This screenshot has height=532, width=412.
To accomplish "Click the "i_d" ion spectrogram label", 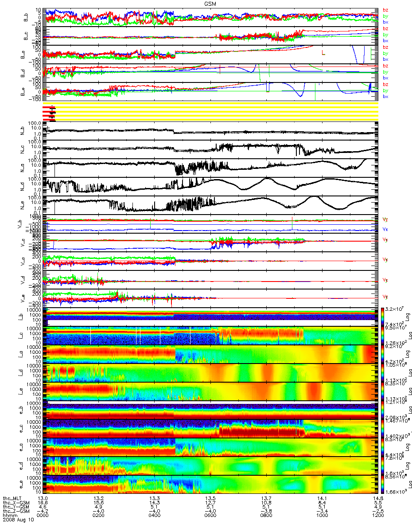I will [x=20, y=373].
